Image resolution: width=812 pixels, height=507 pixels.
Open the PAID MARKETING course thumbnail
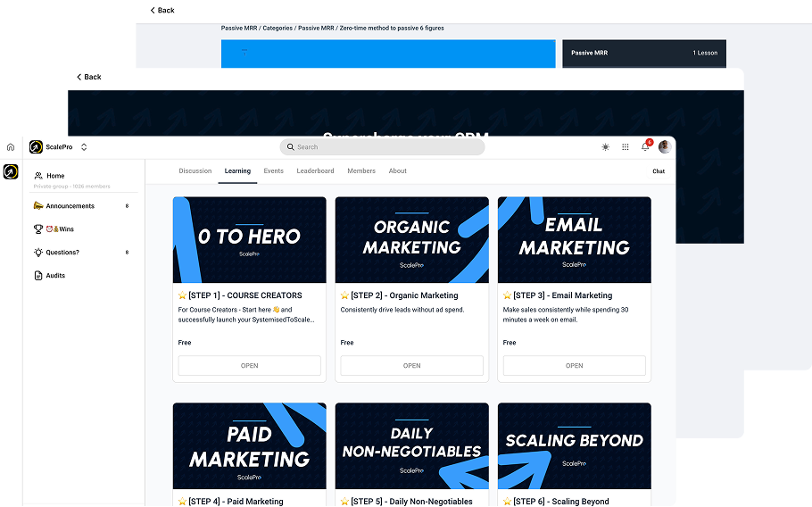point(250,446)
